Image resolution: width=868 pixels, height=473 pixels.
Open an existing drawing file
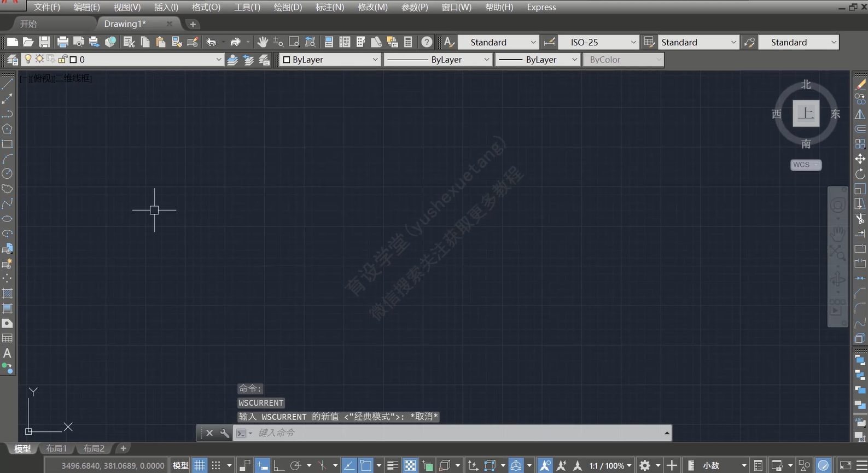(28, 42)
